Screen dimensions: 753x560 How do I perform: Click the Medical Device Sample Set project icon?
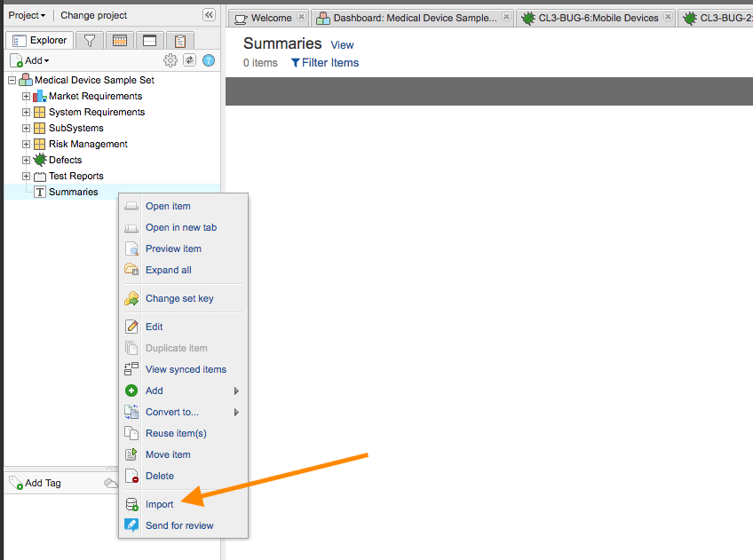click(x=26, y=80)
